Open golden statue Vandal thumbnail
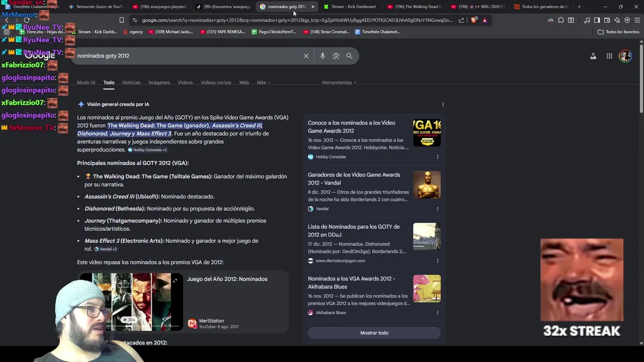644x362 pixels. pos(427,185)
